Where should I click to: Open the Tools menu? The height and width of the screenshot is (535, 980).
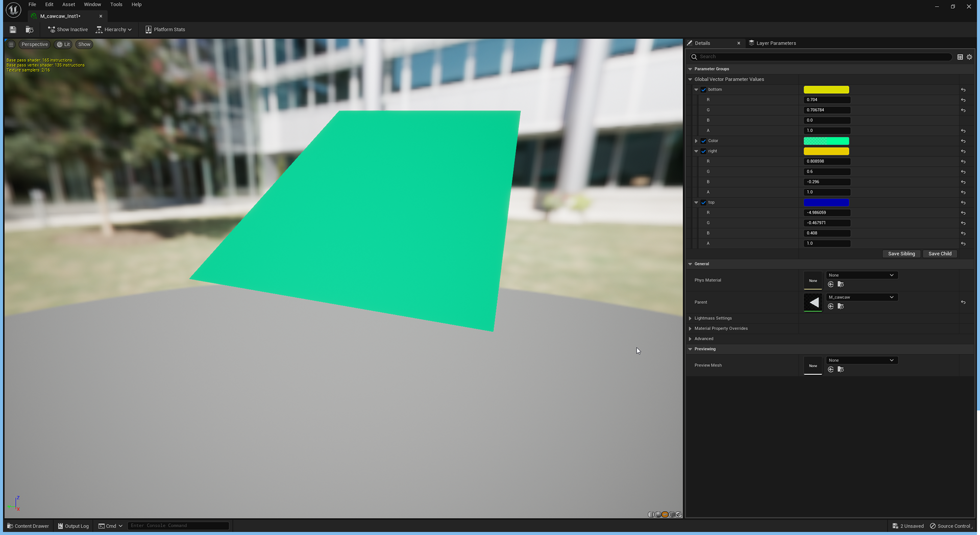coord(116,5)
